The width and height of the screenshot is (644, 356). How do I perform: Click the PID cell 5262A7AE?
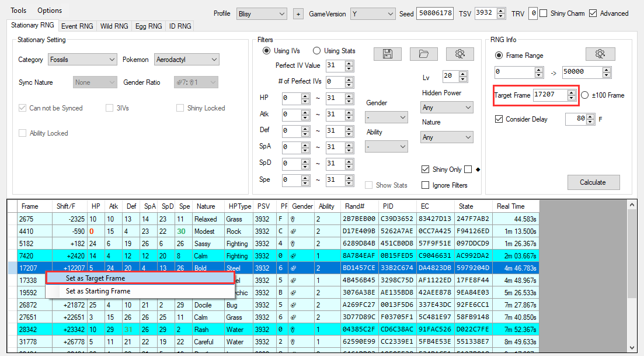(x=397, y=231)
